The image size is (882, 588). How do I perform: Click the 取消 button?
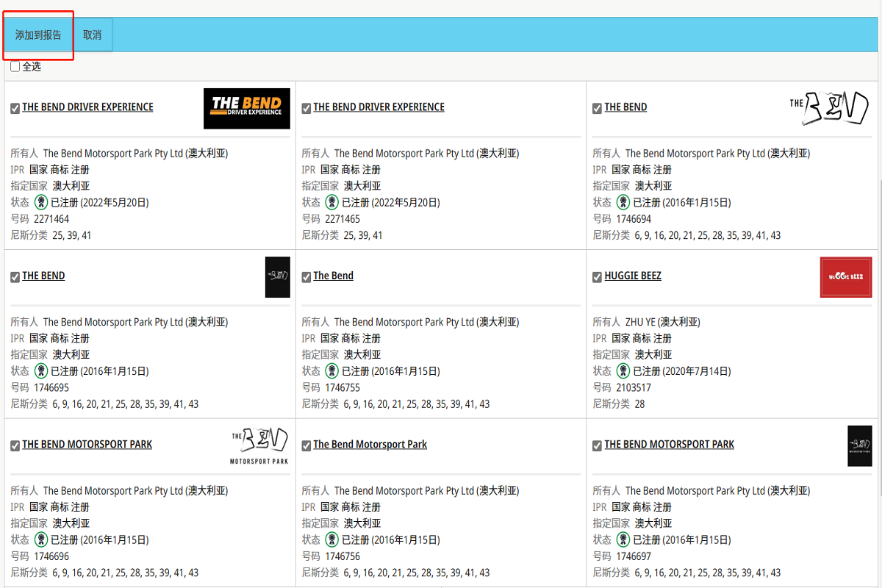click(x=92, y=35)
